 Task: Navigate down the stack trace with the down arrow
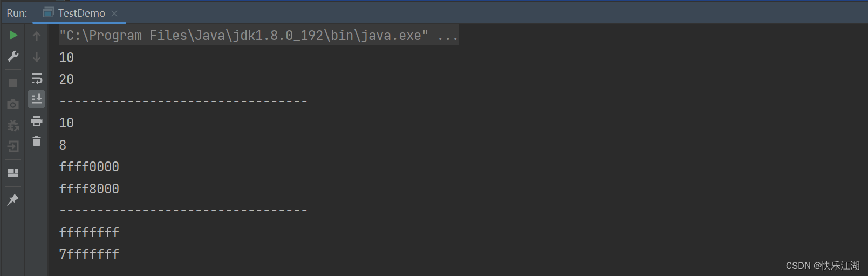[x=37, y=57]
